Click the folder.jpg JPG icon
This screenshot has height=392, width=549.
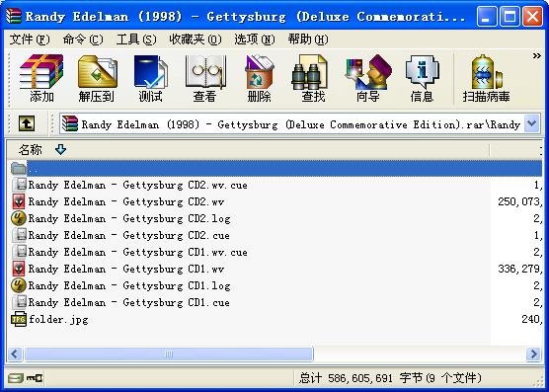[x=19, y=319]
